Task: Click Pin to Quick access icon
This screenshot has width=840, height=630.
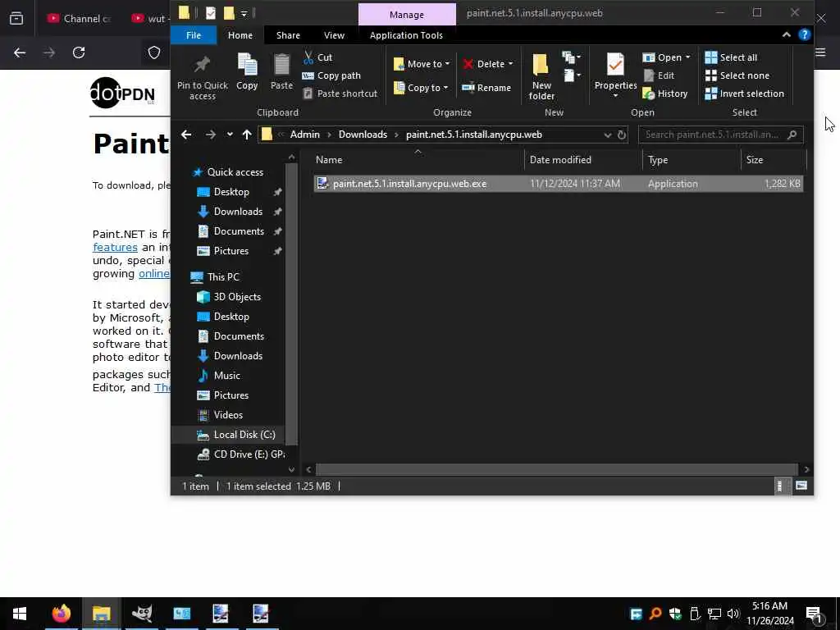Action: (202, 78)
